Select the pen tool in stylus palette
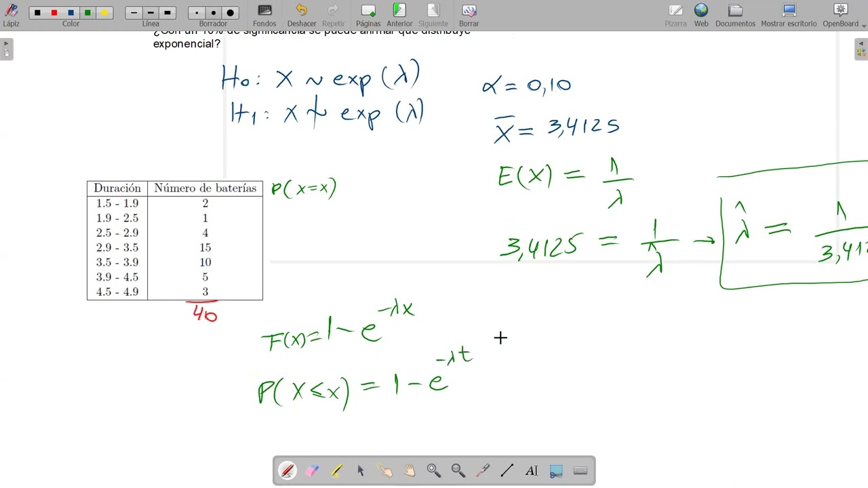 (288, 470)
